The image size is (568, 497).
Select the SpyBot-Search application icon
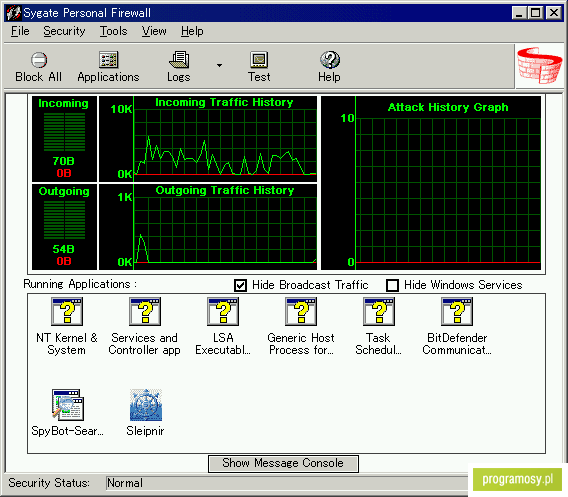[68, 405]
